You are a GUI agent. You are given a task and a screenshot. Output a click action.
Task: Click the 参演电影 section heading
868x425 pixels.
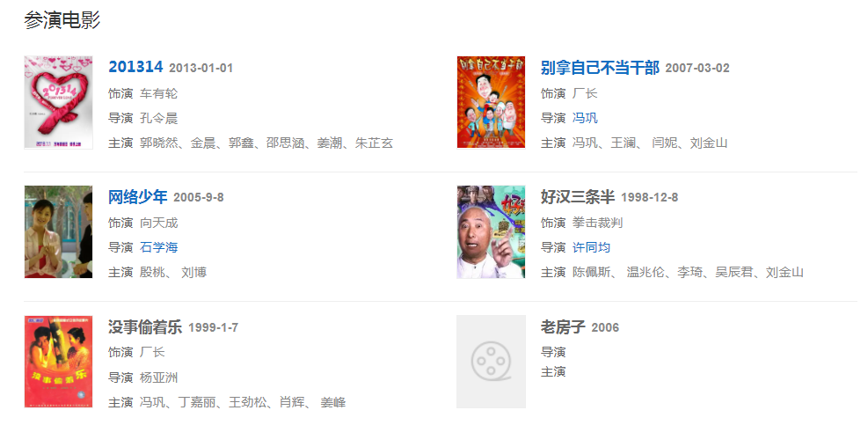click(62, 20)
